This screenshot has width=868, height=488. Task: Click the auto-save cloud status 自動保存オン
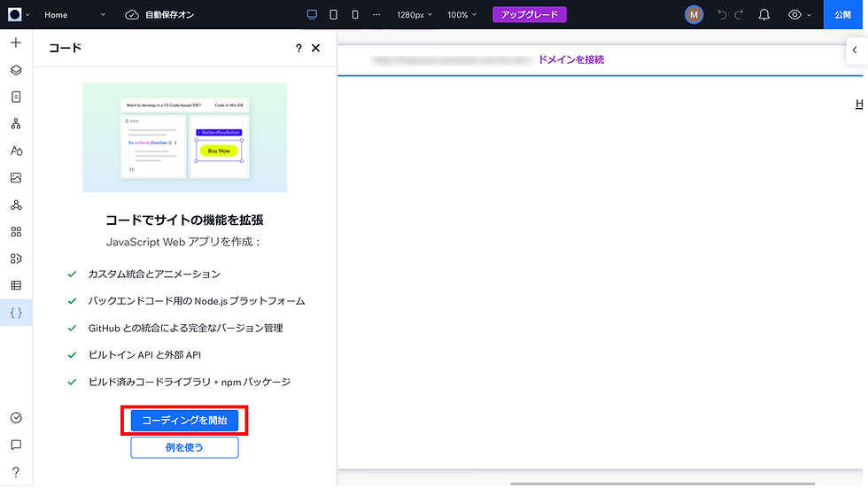(x=159, y=15)
